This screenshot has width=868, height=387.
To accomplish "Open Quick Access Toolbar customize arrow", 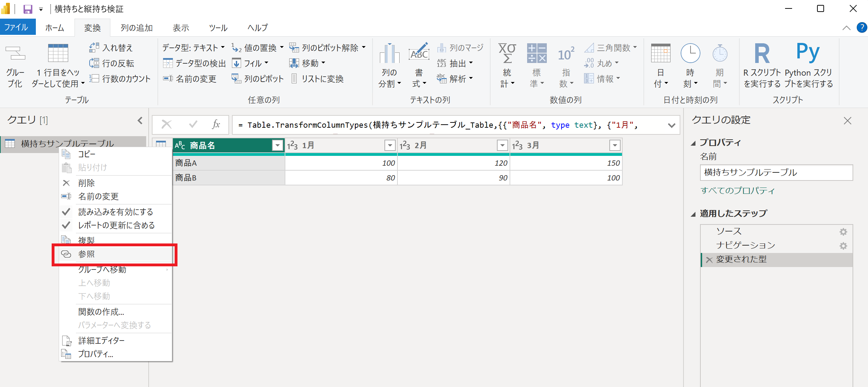I will click(41, 9).
